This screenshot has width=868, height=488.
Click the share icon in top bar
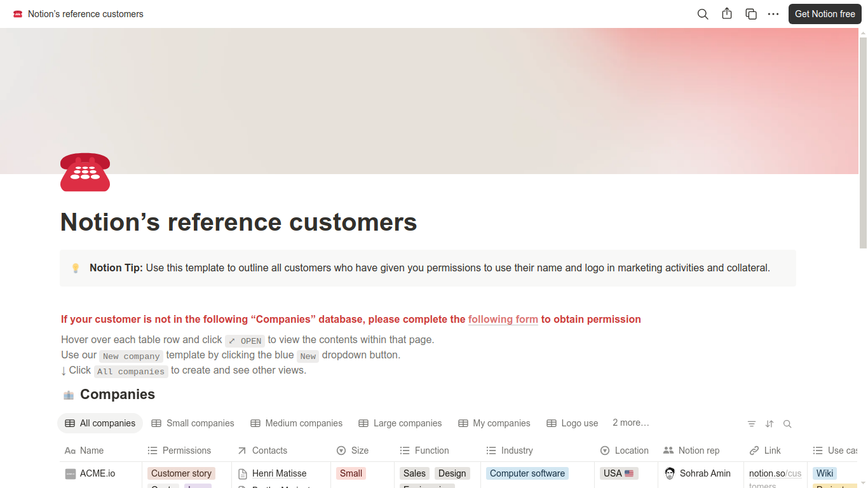click(727, 13)
